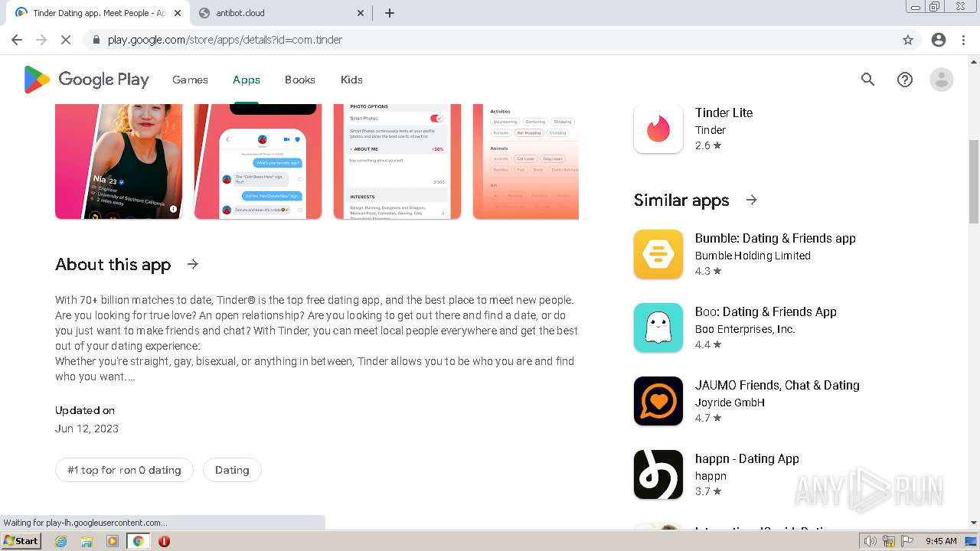Image resolution: width=980 pixels, height=551 pixels.
Task: Click the network tray icon
Action: 889,541
